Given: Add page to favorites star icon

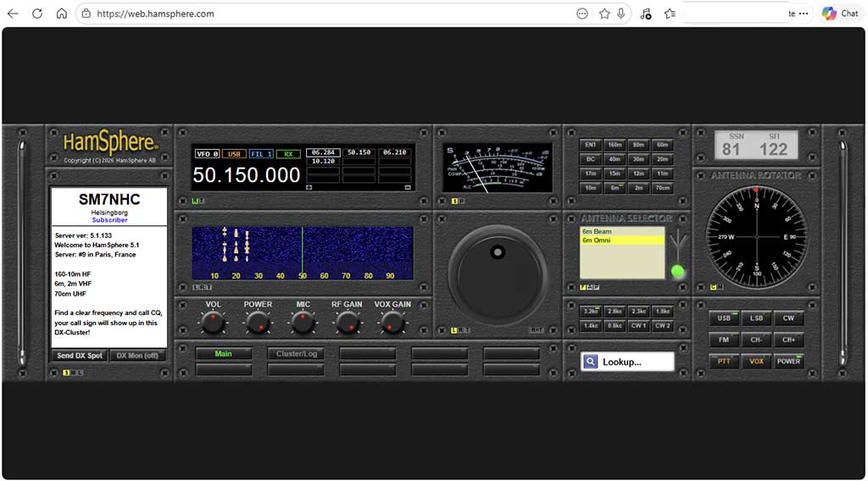Looking at the screenshot, I should click(604, 14).
